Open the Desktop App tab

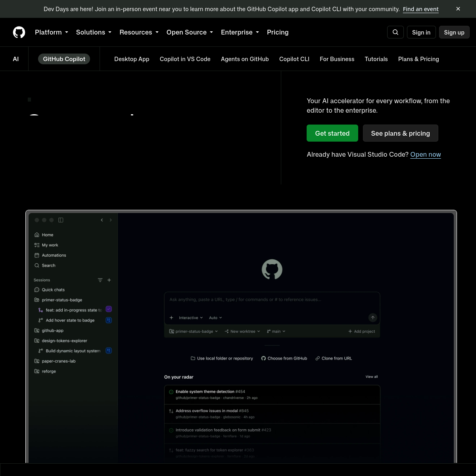(132, 59)
